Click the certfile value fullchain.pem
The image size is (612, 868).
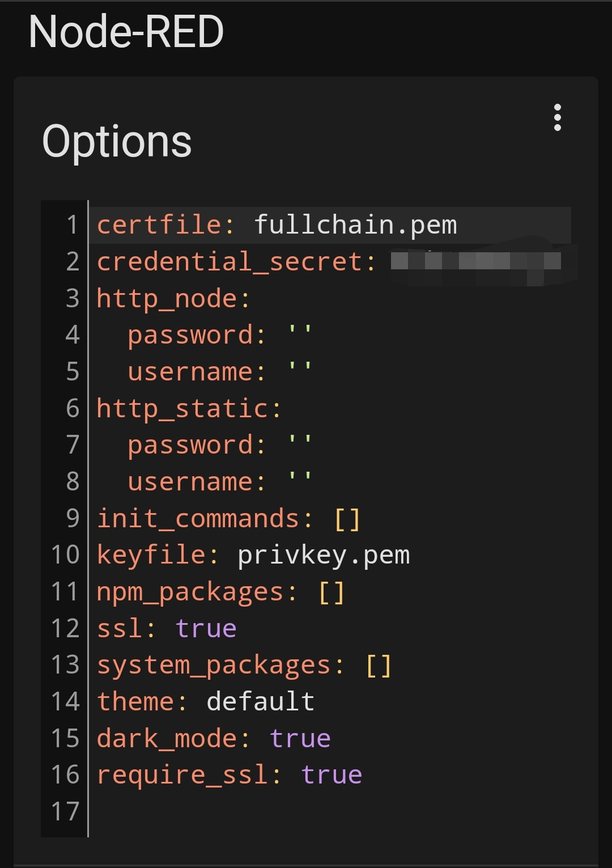click(x=355, y=225)
